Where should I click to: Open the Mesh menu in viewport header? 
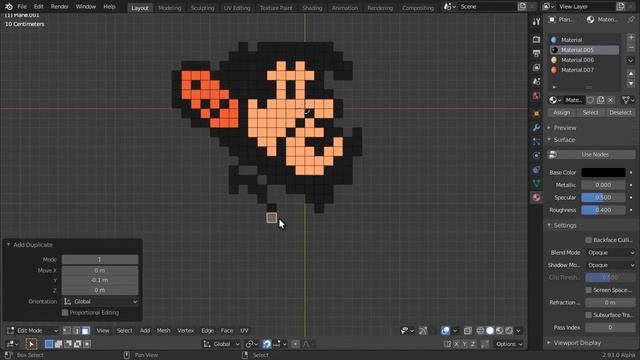tap(163, 331)
